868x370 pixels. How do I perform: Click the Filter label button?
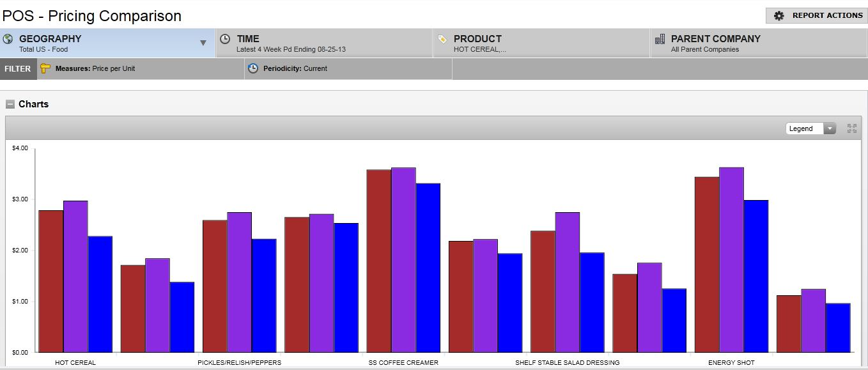click(x=18, y=68)
